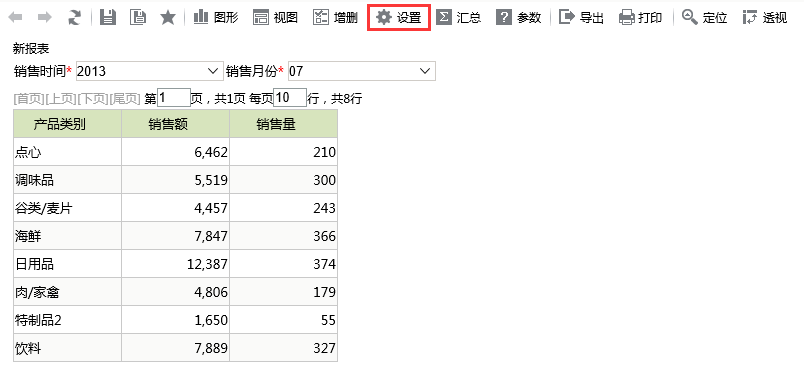Image resolution: width=804 pixels, height=370 pixels.
Task: Open the 设置 settings gear
Action: (x=398, y=17)
